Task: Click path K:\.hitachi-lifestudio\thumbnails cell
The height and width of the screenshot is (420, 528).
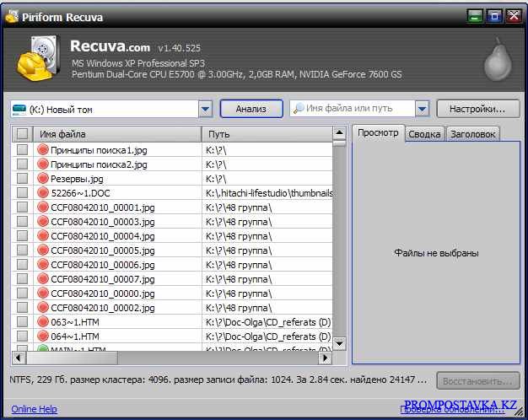Action: (x=269, y=193)
